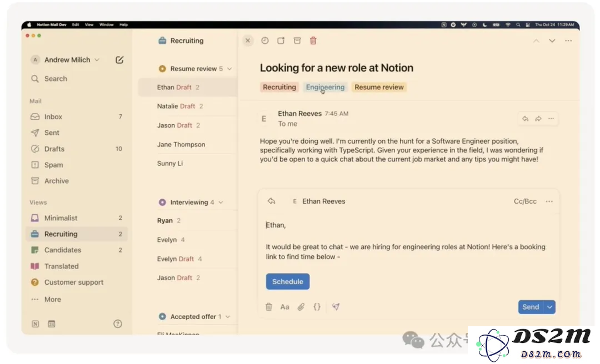The image size is (600, 364).
Task: Open the email toolbar more options menu
Action: coord(568,41)
